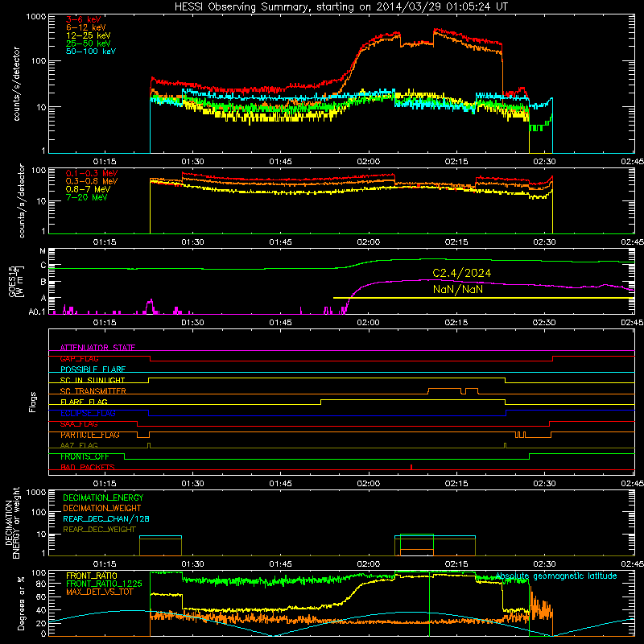Screen dimensions: 644x644
Task: Select the FRONTS_OFF flag label
Action: 85,456
